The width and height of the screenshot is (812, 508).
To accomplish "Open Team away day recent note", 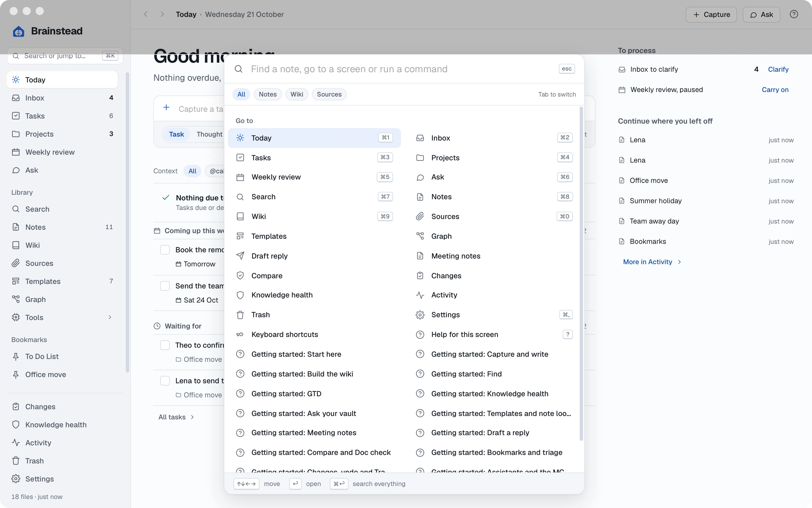I will [706, 222].
